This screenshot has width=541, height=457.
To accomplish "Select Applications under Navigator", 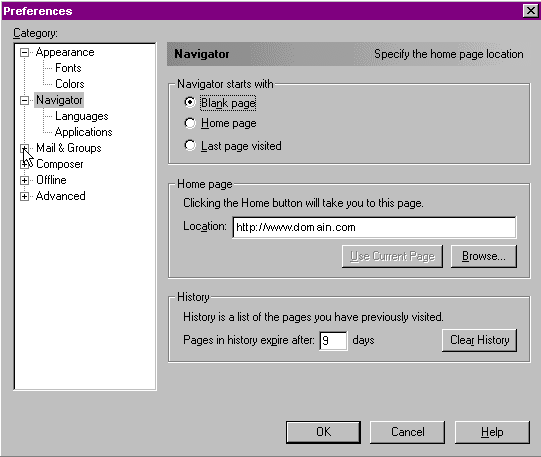I will 83,132.
